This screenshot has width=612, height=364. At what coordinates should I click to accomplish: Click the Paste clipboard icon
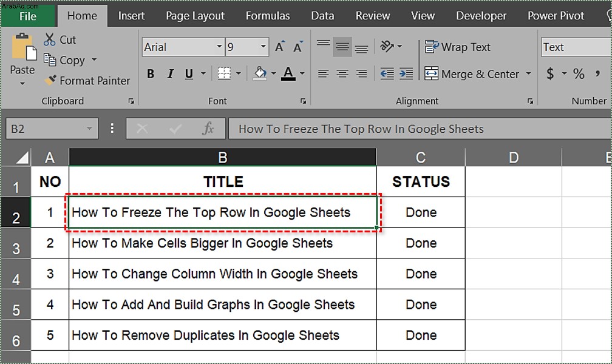click(x=23, y=47)
